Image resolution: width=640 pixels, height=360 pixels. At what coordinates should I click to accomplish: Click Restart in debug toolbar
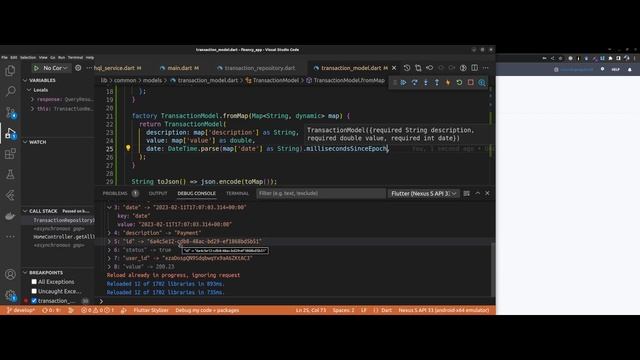click(459, 82)
